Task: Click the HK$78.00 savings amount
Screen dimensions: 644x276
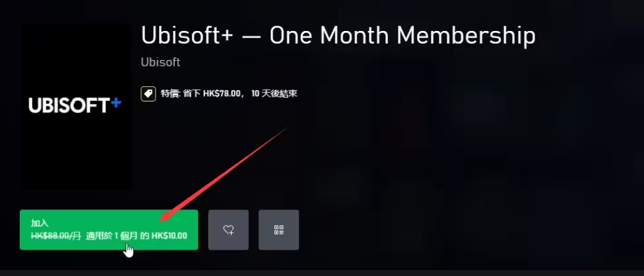Action: tap(222, 94)
